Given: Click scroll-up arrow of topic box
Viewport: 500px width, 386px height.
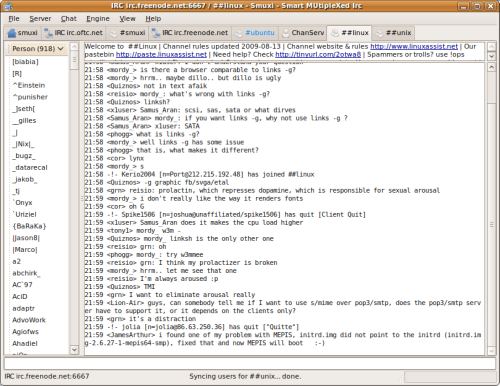Looking at the screenshot, I should (492, 46).
